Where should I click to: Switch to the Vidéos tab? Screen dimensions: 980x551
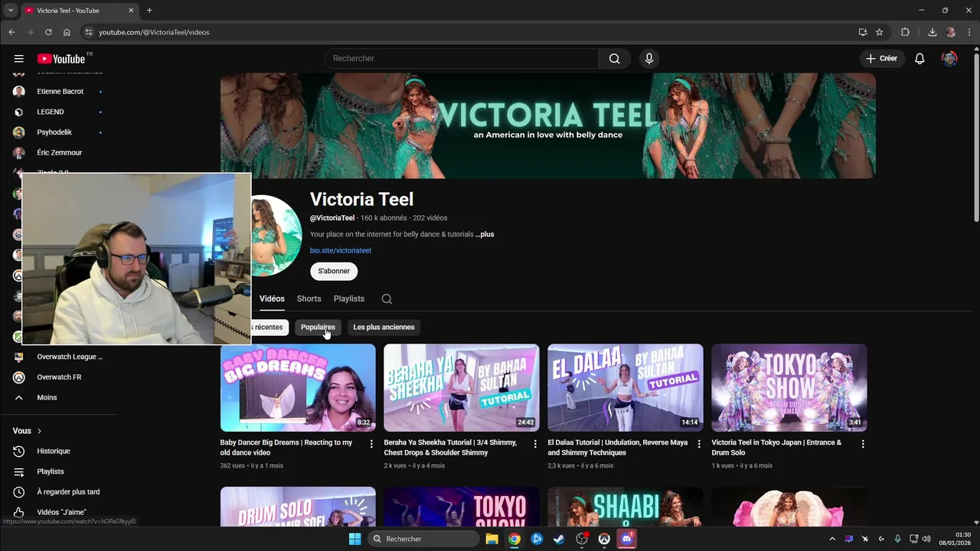[272, 299]
